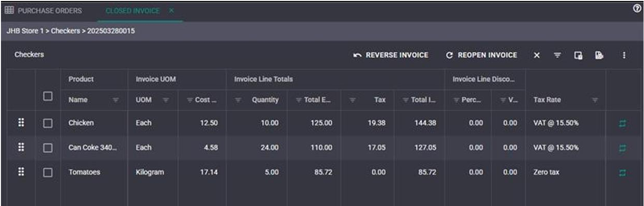
Task: Open the UOM column filter menu
Action: [x=166, y=100]
